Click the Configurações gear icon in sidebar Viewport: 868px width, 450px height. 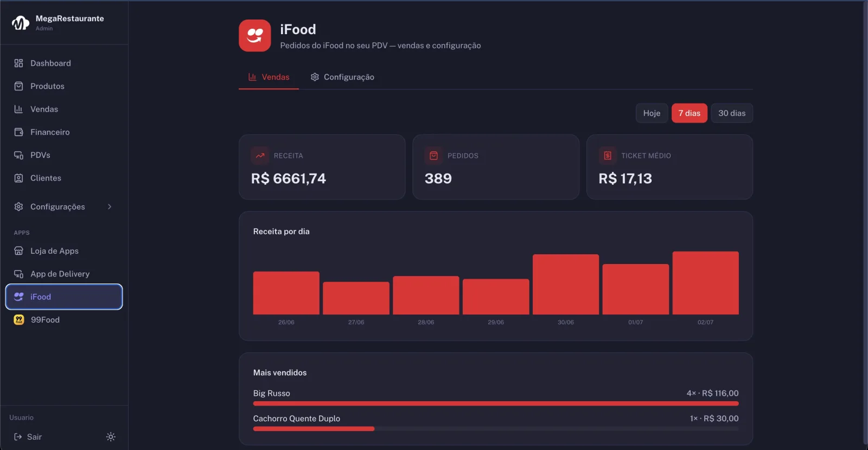18,207
